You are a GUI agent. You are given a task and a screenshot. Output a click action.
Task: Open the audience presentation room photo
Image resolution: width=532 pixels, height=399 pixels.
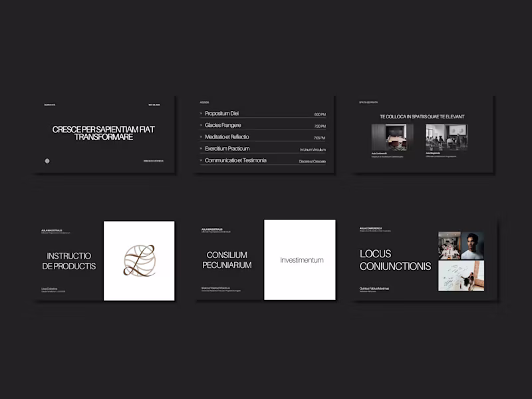(446, 137)
